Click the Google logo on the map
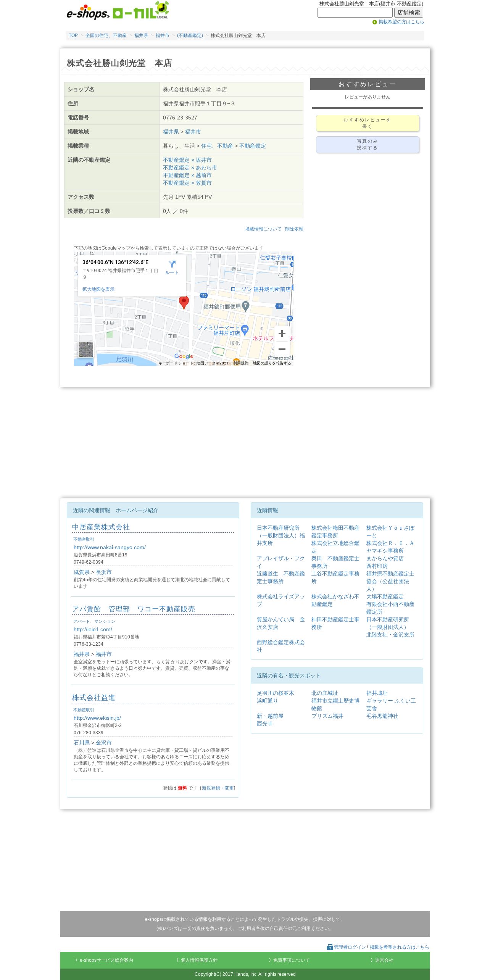This screenshot has height=980, width=490. pyautogui.click(x=184, y=356)
